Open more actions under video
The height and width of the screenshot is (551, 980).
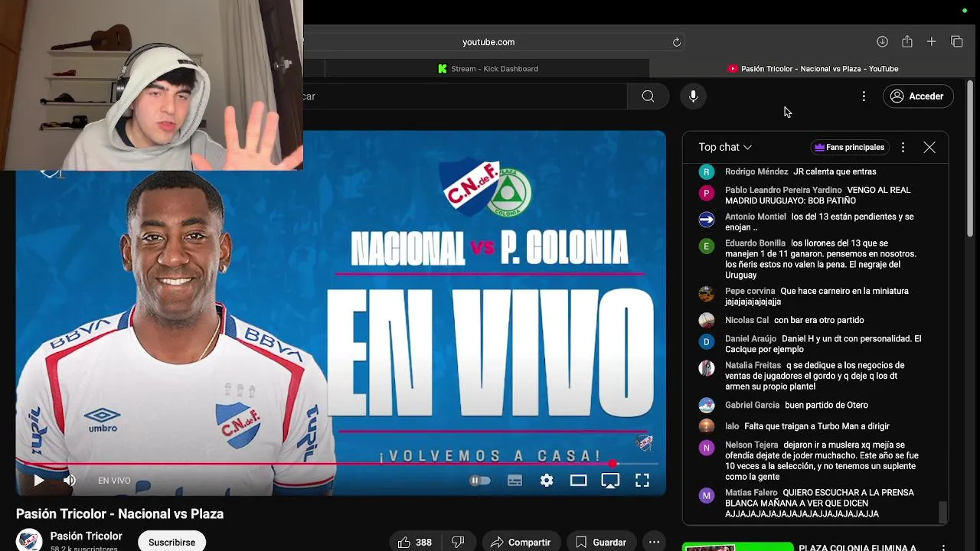tap(654, 542)
